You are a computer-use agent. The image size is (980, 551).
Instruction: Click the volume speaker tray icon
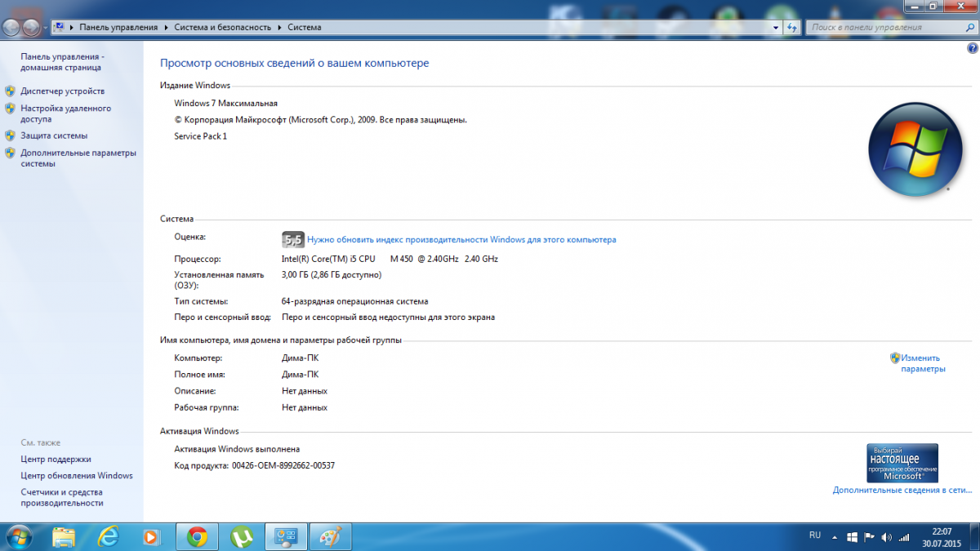pos(886,537)
